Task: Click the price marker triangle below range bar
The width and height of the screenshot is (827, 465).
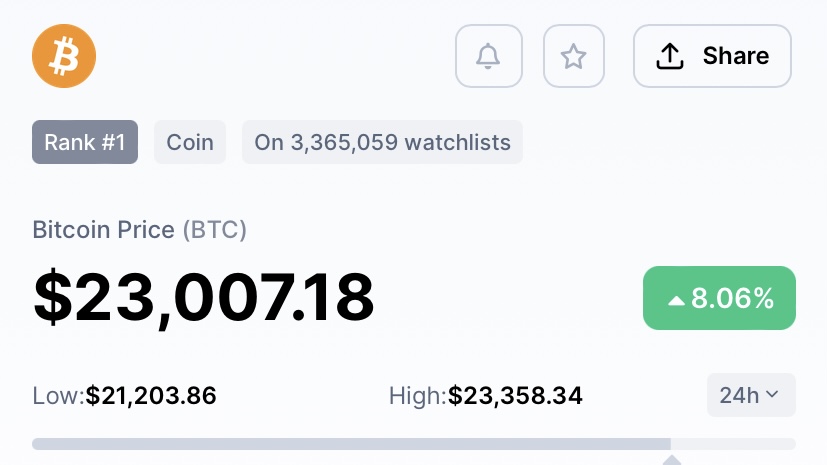Action: tap(671, 460)
